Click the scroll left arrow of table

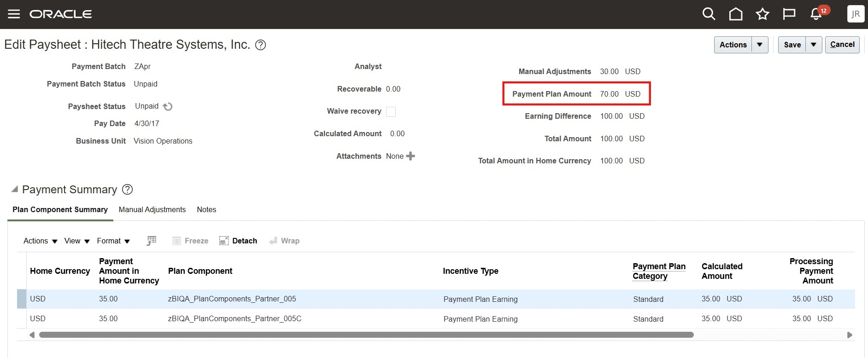(x=32, y=335)
